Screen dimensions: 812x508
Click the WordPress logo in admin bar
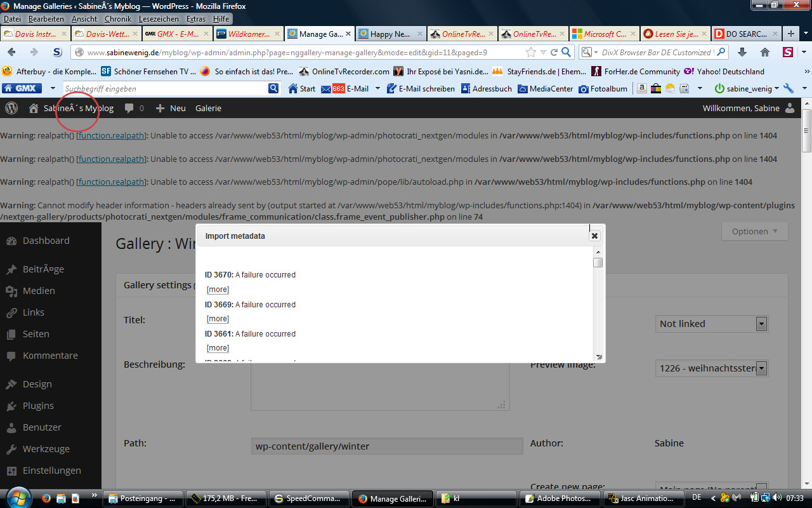point(11,108)
